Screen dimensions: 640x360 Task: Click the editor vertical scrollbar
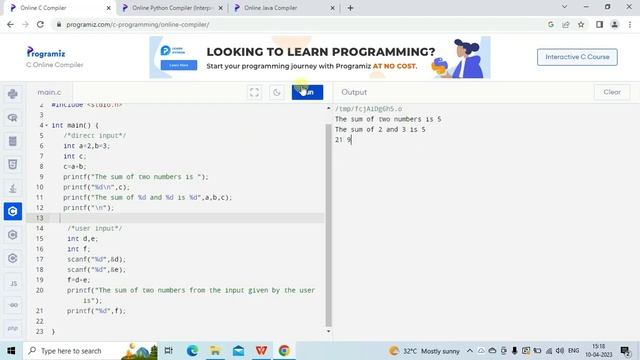point(329,224)
